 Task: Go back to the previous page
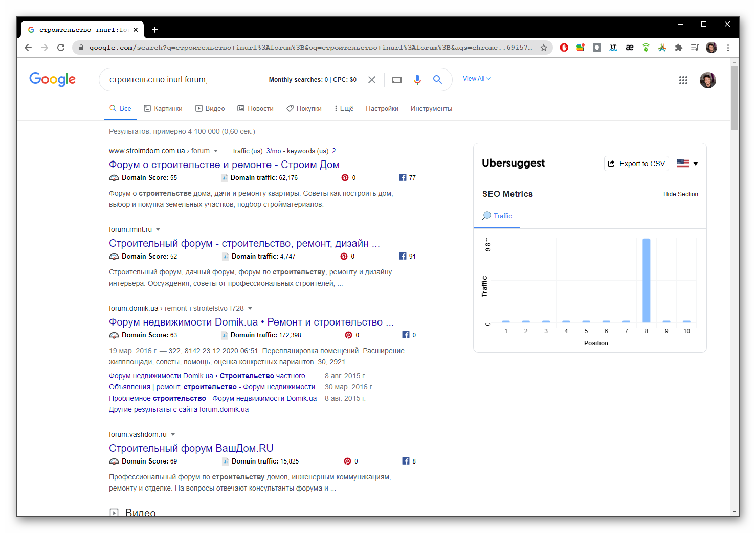click(28, 48)
